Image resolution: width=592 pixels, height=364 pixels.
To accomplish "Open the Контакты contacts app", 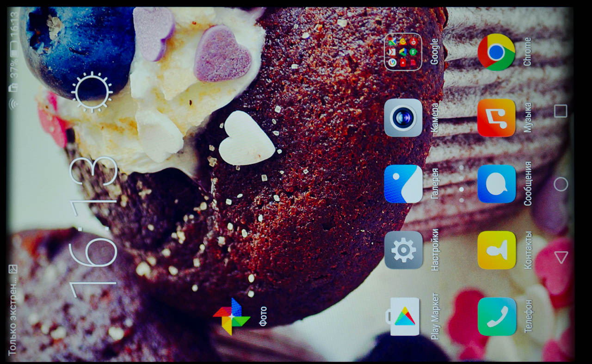I will pyautogui.click(x=496, y=250).
